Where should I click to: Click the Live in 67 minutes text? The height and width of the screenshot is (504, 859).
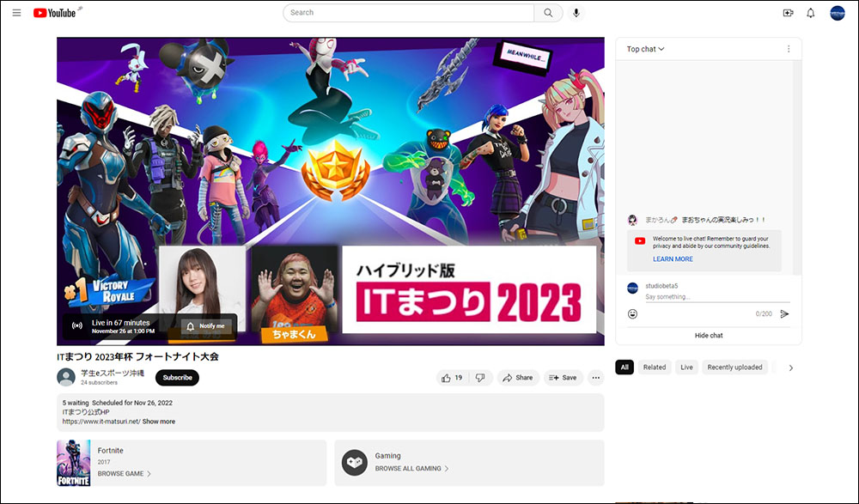tap(120, 323)
